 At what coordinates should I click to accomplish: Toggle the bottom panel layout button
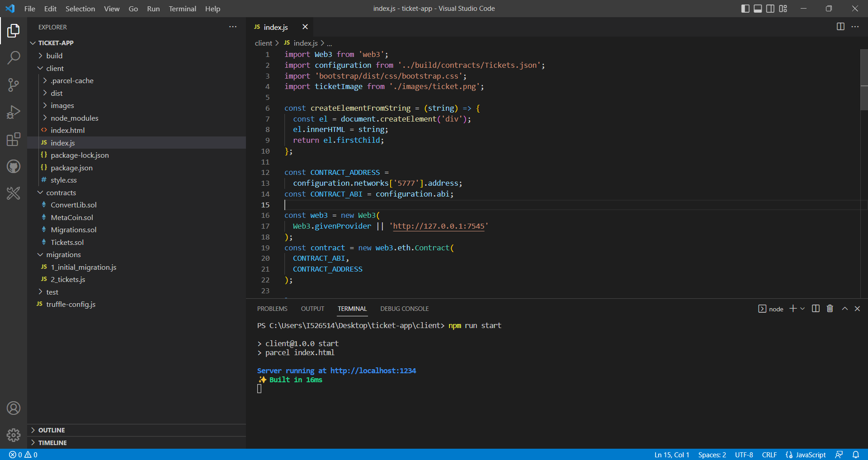758,9
